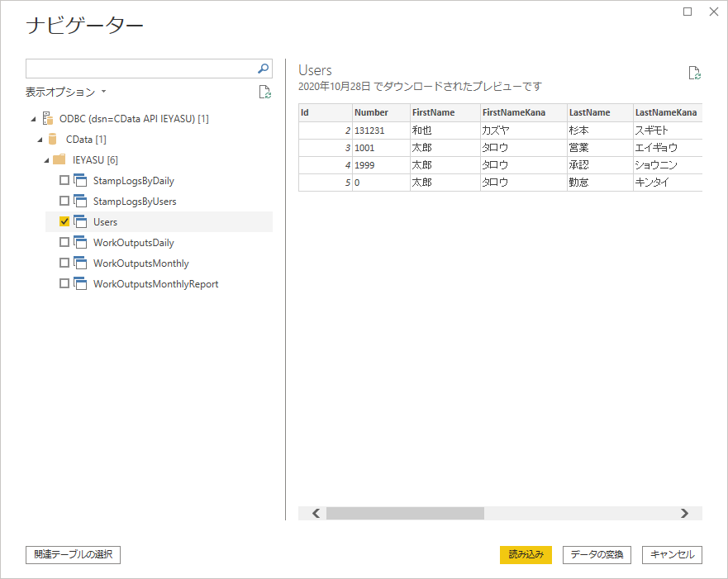Click the IEYASU folder icon

(59, 159)
